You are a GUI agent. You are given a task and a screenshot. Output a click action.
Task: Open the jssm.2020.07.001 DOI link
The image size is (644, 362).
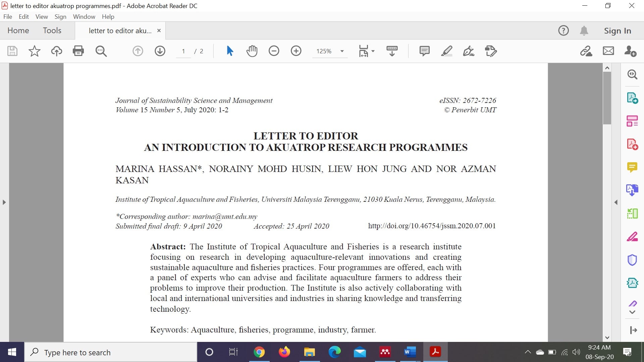point(432,226)
